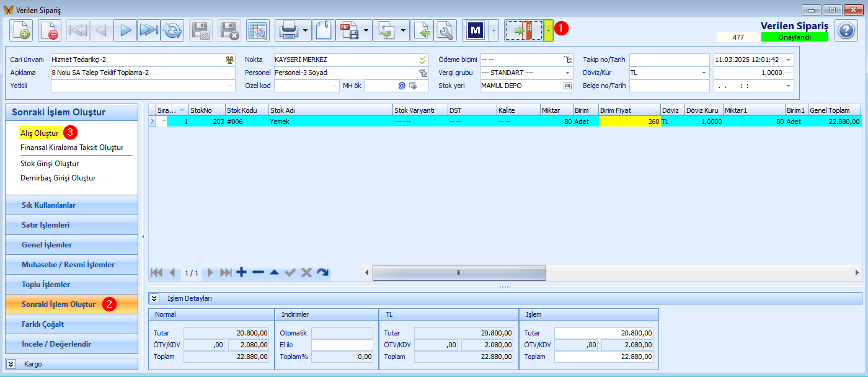
Task: Open the Satır İşlemleri section
Action: coord(71,225)
